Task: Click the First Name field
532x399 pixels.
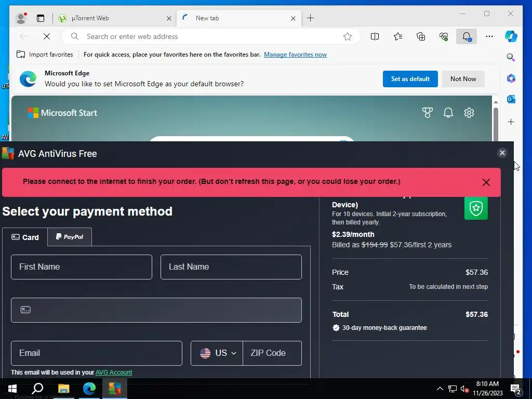Action: (82, 267)
